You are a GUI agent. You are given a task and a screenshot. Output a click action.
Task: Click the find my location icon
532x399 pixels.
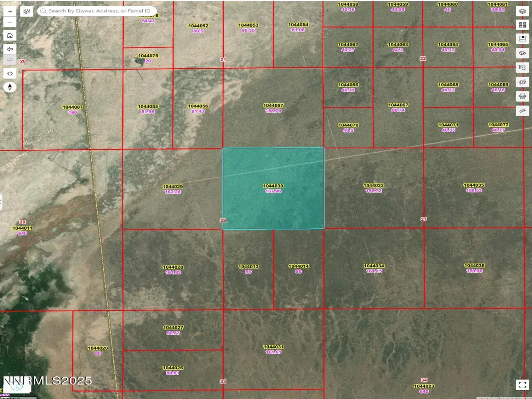[10, 73]
